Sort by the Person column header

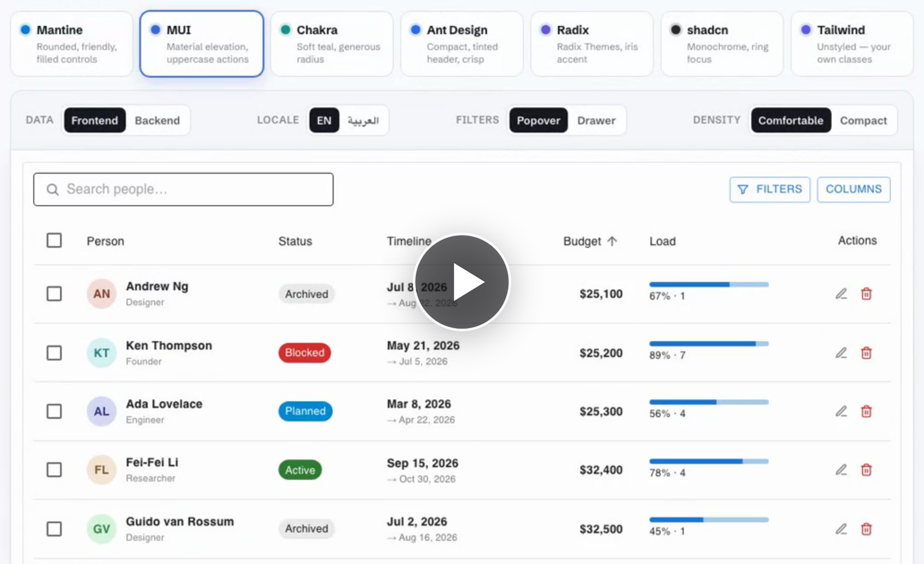[x=105, y=241]
